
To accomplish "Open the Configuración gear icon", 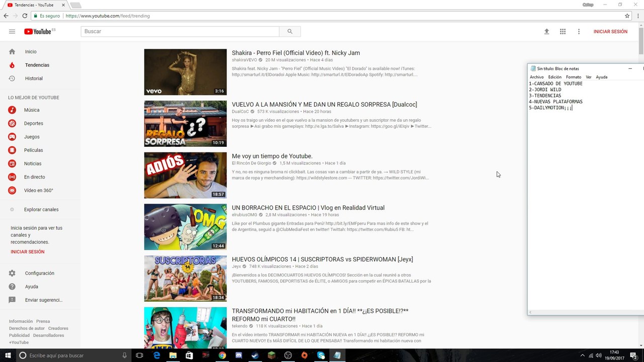I will tap(12, 273).
